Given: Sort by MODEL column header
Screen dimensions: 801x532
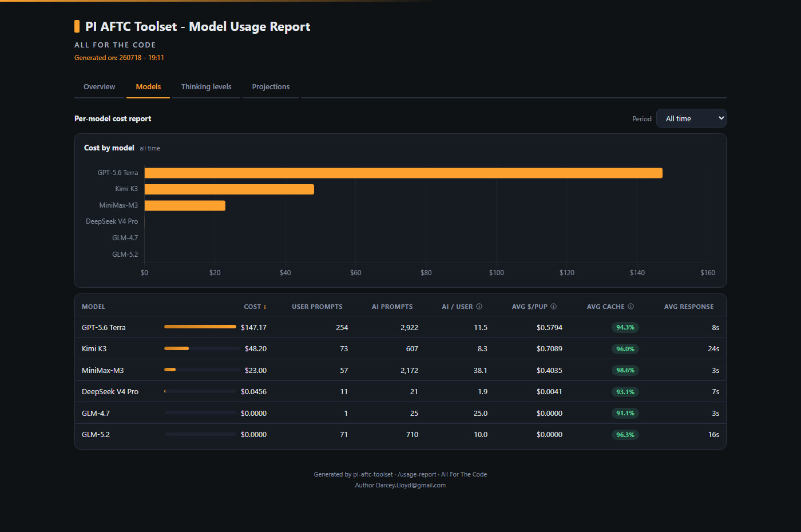Looking at the screenshot, I should coord(93,307).
